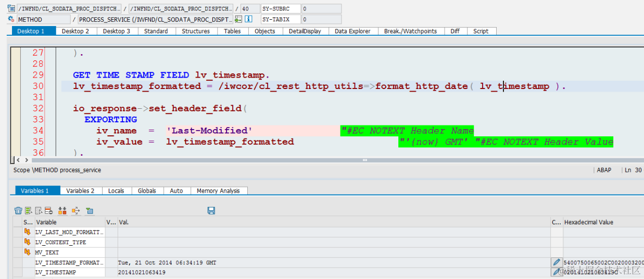Click value 'Tue, 21 Oct 2014 06:34:19 GMT'
The width and height of the screenshot is (644, 279).
click(x=167, y=262)
